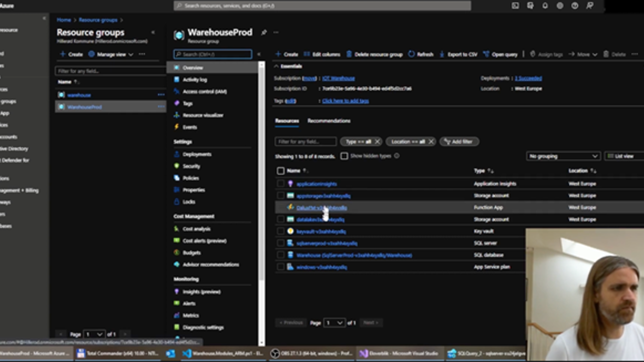Switch to Recommendations tab
Image resolution: width=644 pixels, height=362 pixels.
point(329,121)
